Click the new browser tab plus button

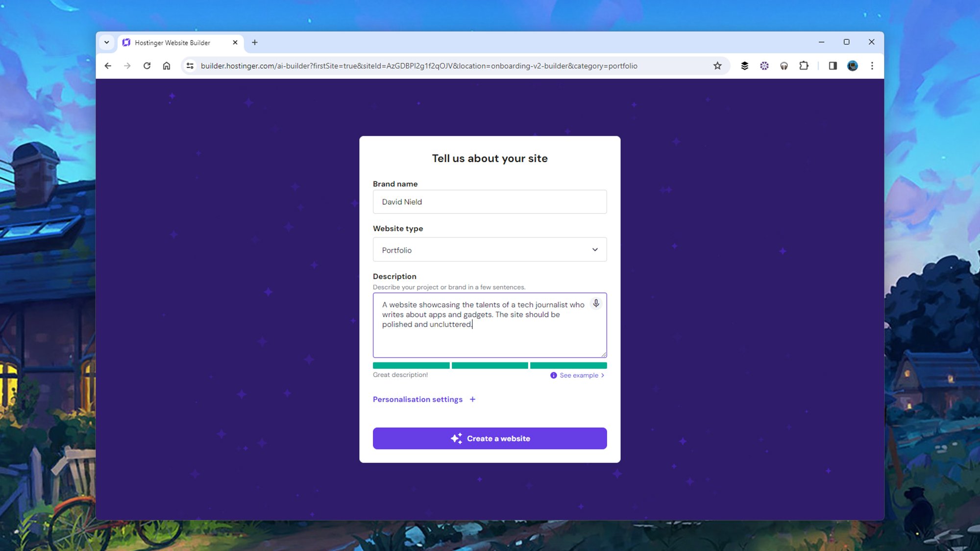pos(254,43)
